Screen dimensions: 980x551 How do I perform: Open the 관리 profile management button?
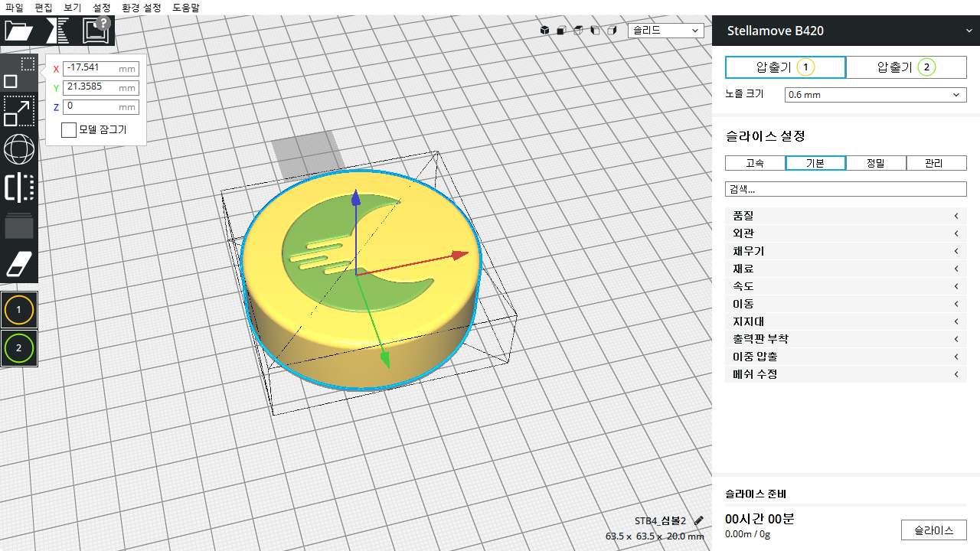point(936,163)
